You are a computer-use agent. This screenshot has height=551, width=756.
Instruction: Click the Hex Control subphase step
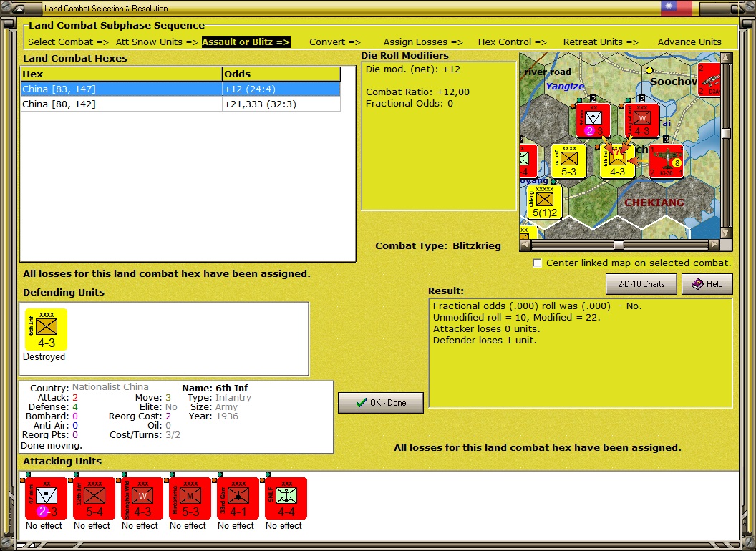[x=512, y=42]
